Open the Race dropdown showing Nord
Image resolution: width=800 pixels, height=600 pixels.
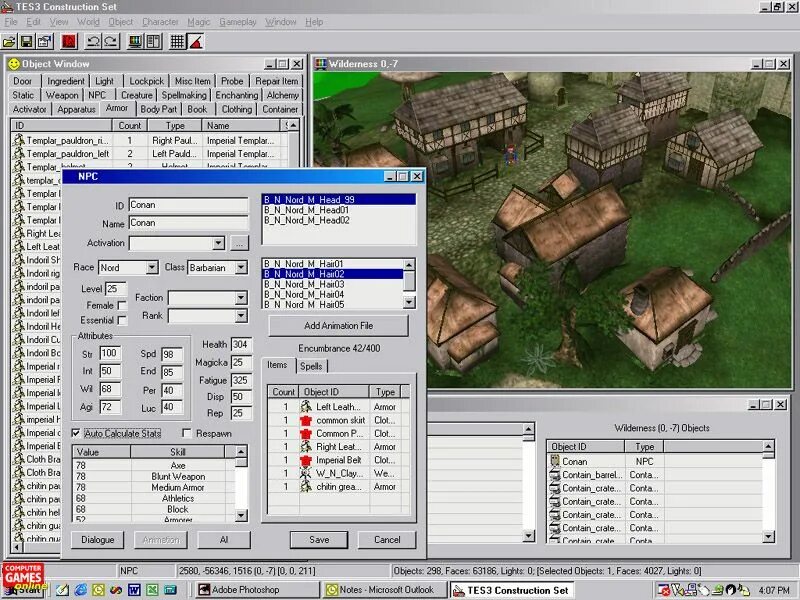click(x=152, y=267)
